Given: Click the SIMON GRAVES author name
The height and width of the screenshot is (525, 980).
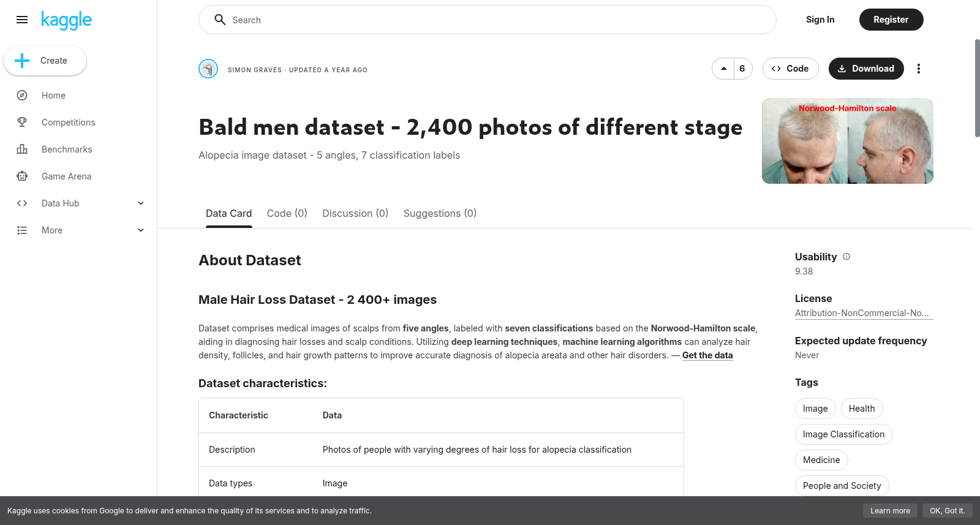Looking at the screenshot, I should point(255,70).
